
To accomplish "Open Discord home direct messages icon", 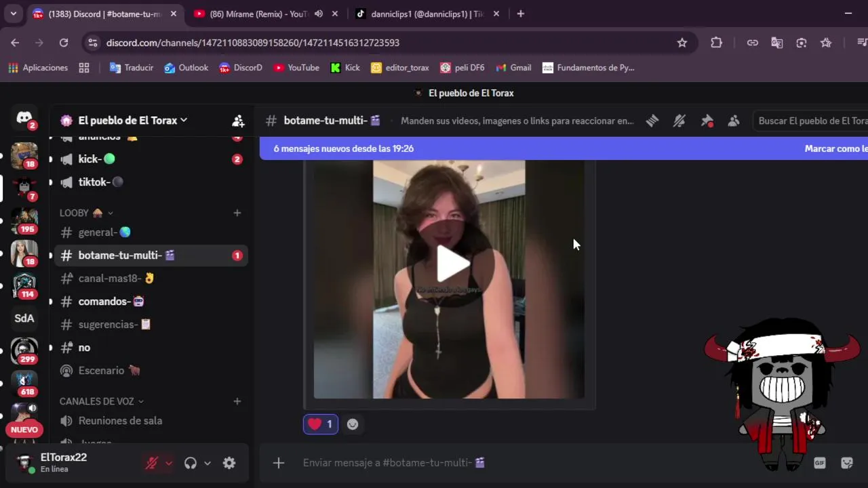I will [24, 118].
